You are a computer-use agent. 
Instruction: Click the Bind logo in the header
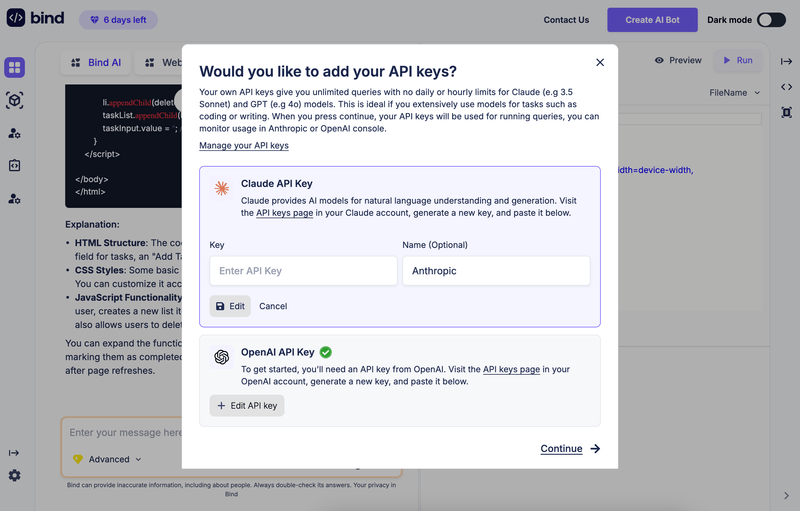click(35, 18)
